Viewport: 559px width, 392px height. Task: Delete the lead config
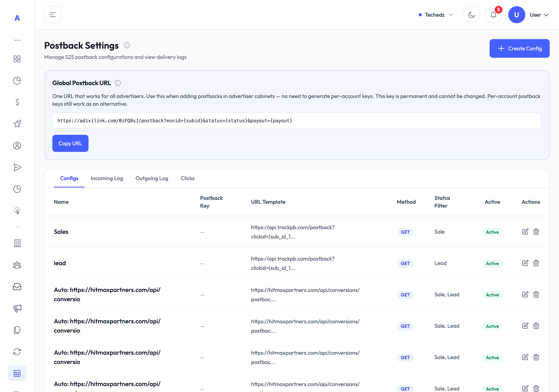pos(536,263)
